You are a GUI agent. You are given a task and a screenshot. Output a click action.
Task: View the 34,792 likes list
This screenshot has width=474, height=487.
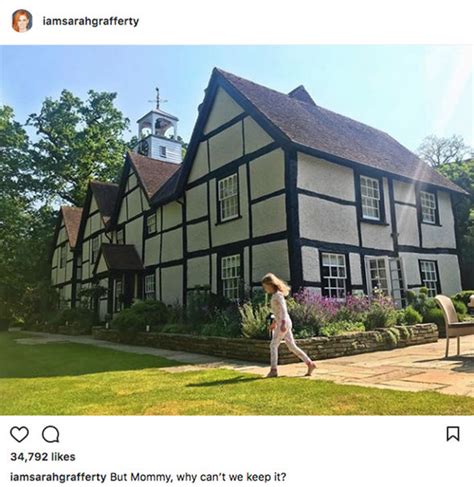point(43,456)
